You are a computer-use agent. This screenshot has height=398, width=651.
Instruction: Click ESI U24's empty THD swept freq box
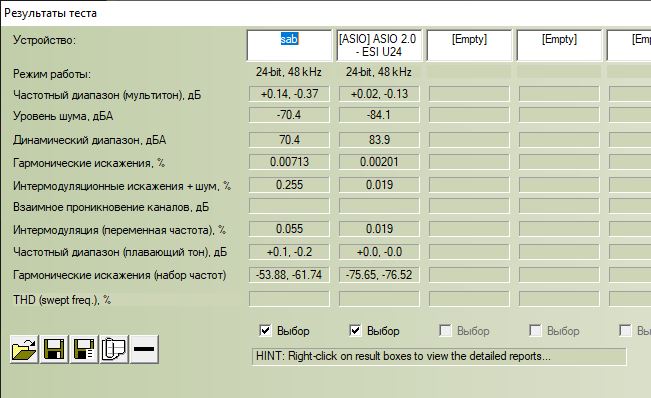(379, 299)
